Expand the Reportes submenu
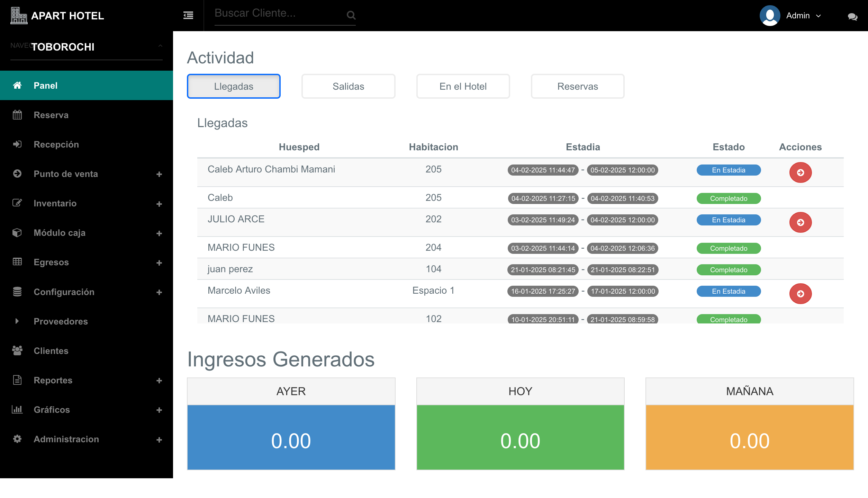 pos(159,381)
